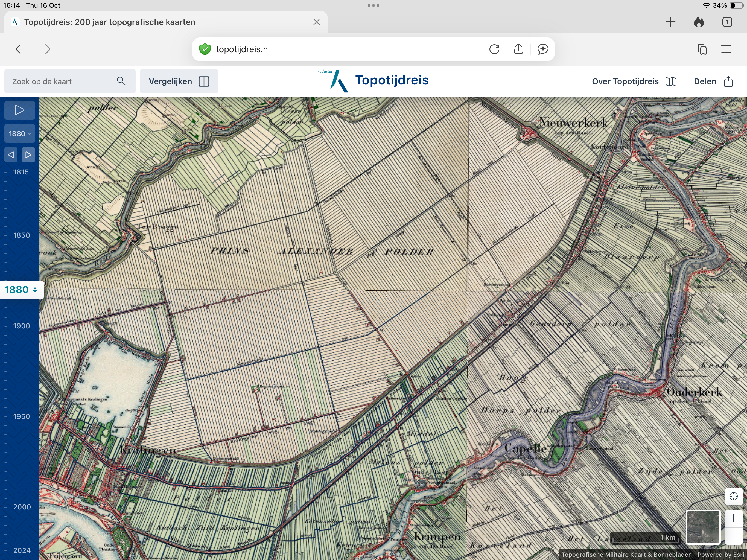Step to previous map year
Viewport: 747px width, 560px height.
pyautogui.click(x=11, y=155)
